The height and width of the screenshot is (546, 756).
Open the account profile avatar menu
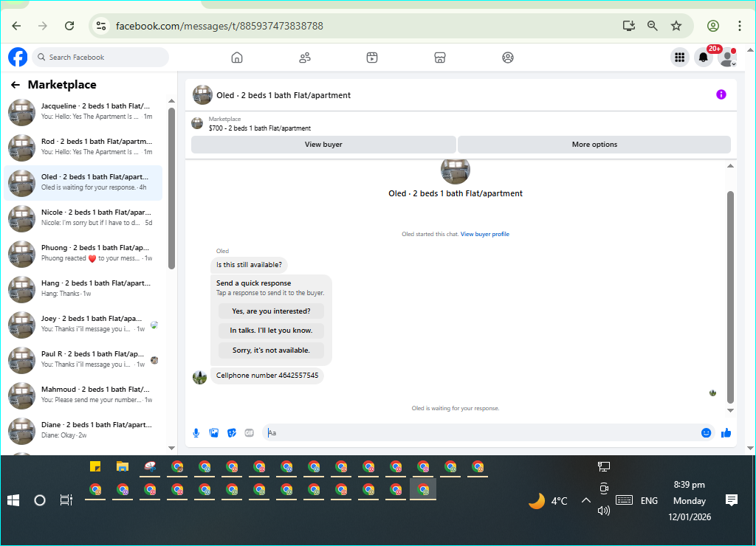click(x=727, y=58)
